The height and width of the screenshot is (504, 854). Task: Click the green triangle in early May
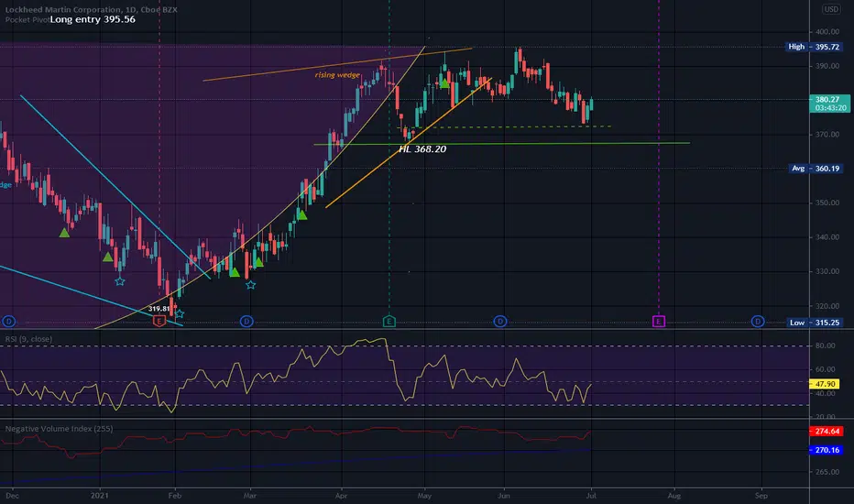[x=444, y=83]
